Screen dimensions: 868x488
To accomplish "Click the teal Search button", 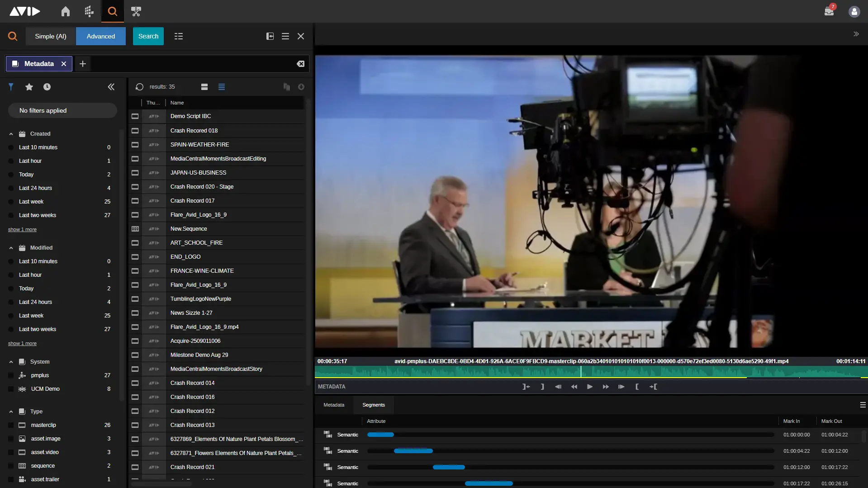I will pyautogui.click(x=148, y=36).
